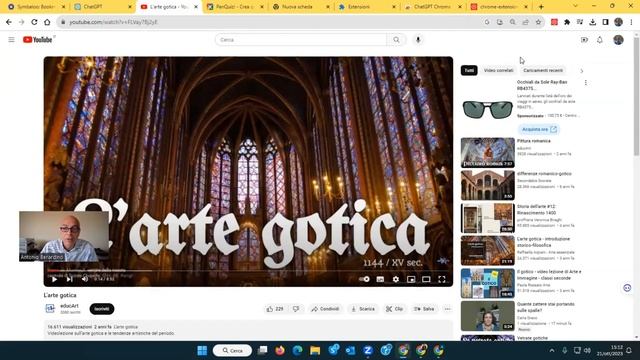
Task: Open the Pittura romanica video thumbnail
Action: tap(488, 153)
